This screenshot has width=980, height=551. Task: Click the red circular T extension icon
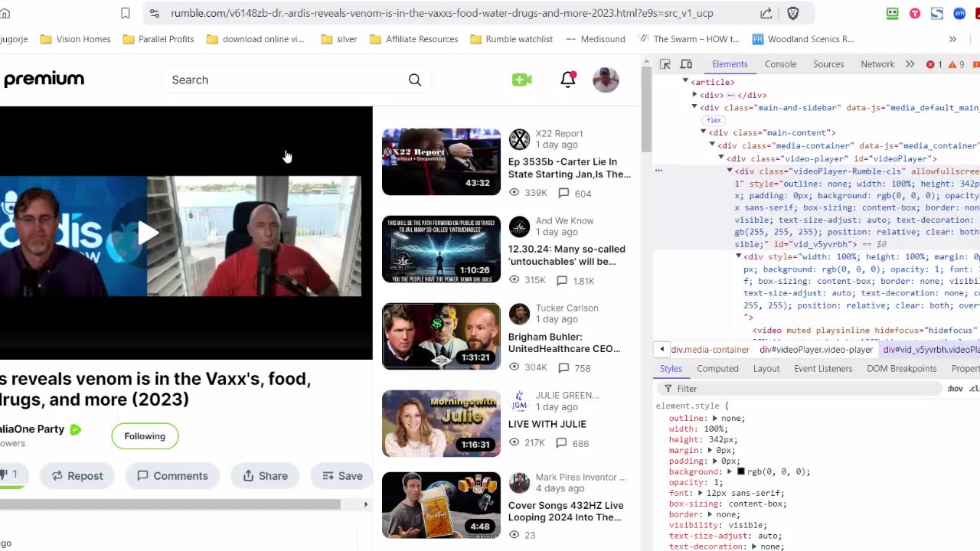tap(915, 13)
